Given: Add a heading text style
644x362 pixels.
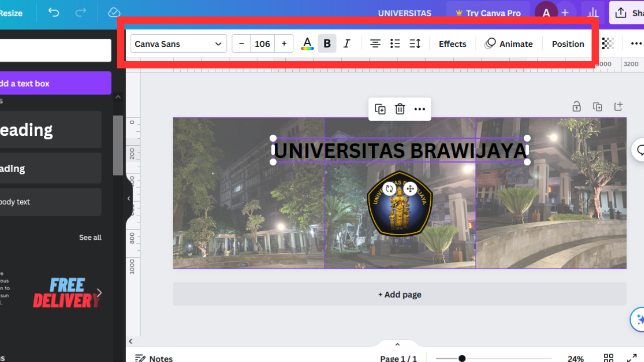Looking at the screenshot, I should tap(50, 130).
